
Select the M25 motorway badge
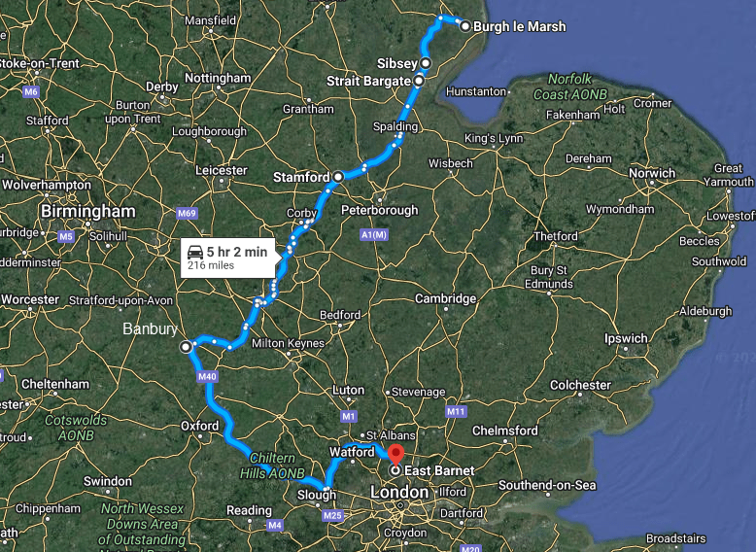(x=332, y=515)
